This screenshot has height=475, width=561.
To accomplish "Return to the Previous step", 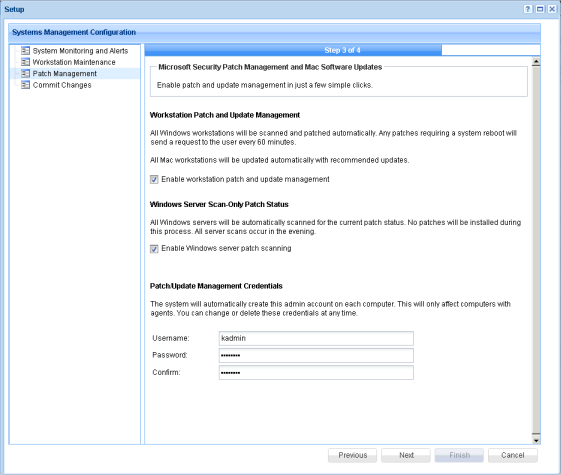I will click(352, 455).
